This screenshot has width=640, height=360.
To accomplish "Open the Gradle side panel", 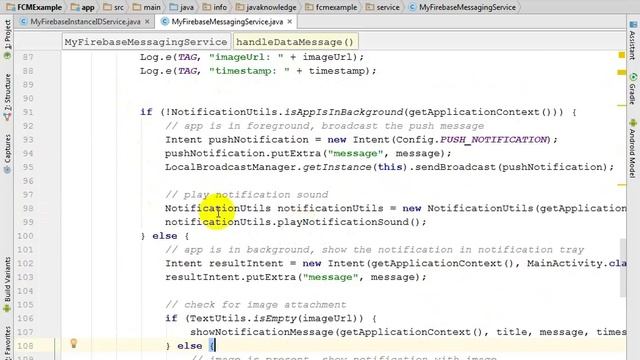I will click(x=633, y=88).
